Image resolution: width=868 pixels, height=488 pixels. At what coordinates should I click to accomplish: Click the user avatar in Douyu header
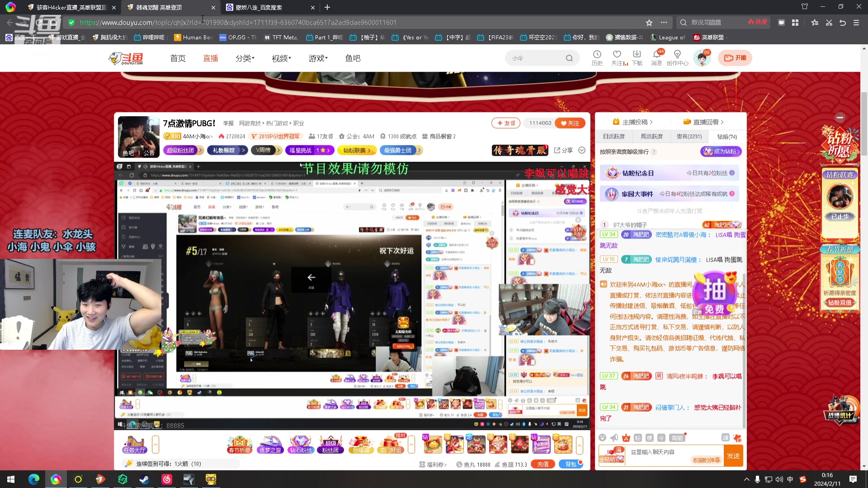[702, 58]
